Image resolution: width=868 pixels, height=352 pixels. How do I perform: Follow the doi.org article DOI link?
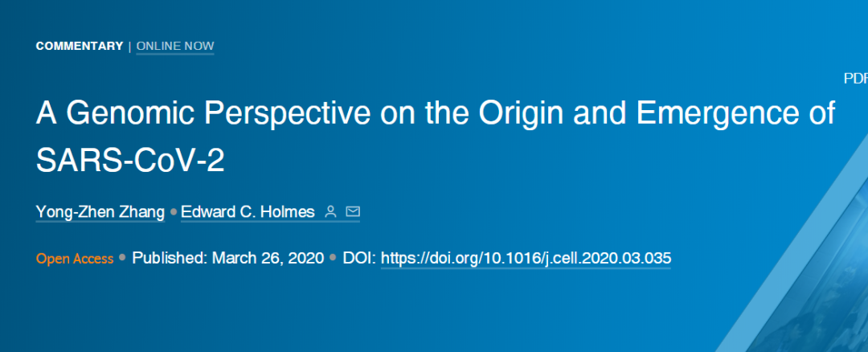[526, 259]
